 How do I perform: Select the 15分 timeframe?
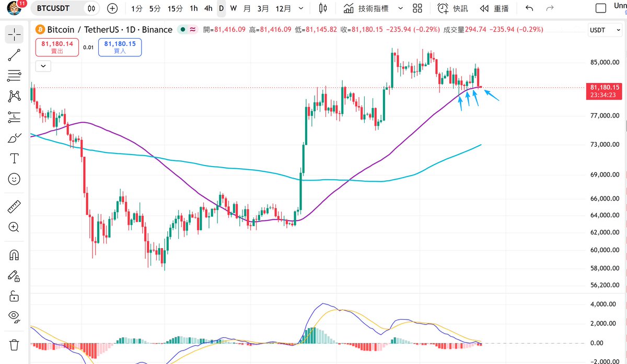coord(175,8)
